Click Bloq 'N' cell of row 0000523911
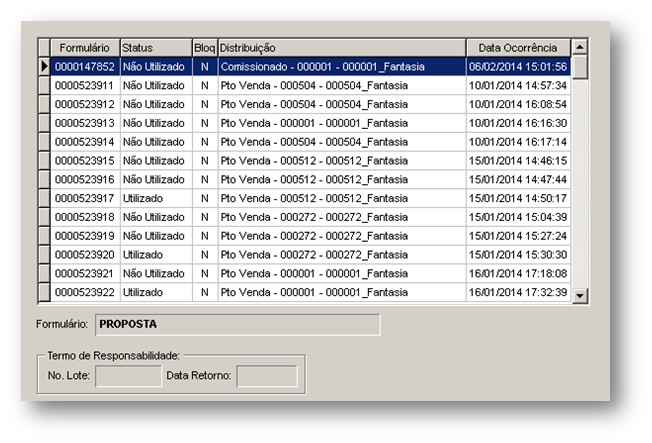 coord(205,85)
